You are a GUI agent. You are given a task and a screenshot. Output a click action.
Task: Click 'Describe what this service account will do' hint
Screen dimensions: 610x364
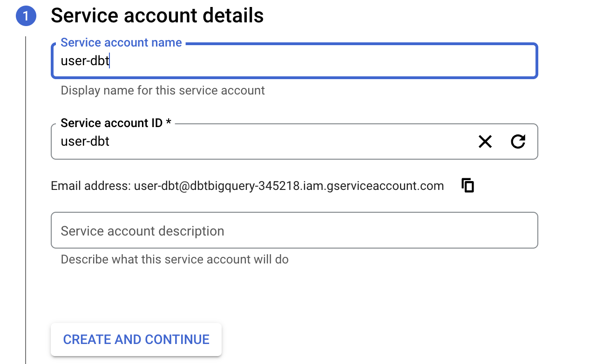175,259
